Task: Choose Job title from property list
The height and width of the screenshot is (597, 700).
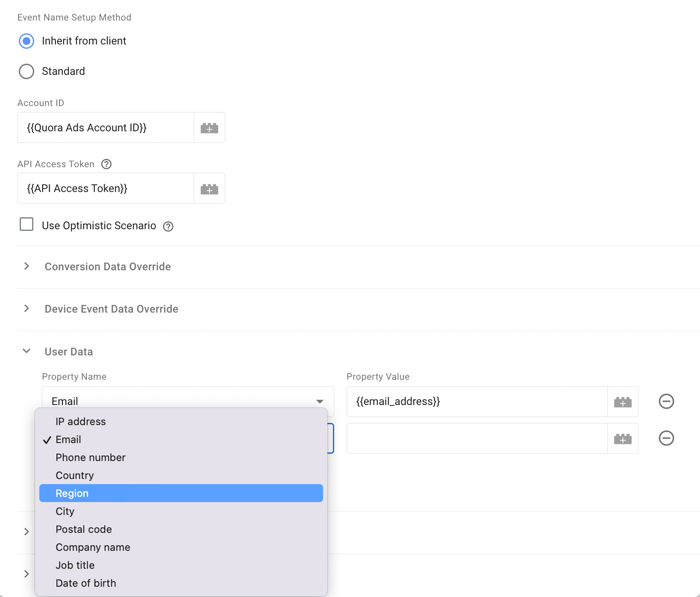Action: click(x=181, y=565)
